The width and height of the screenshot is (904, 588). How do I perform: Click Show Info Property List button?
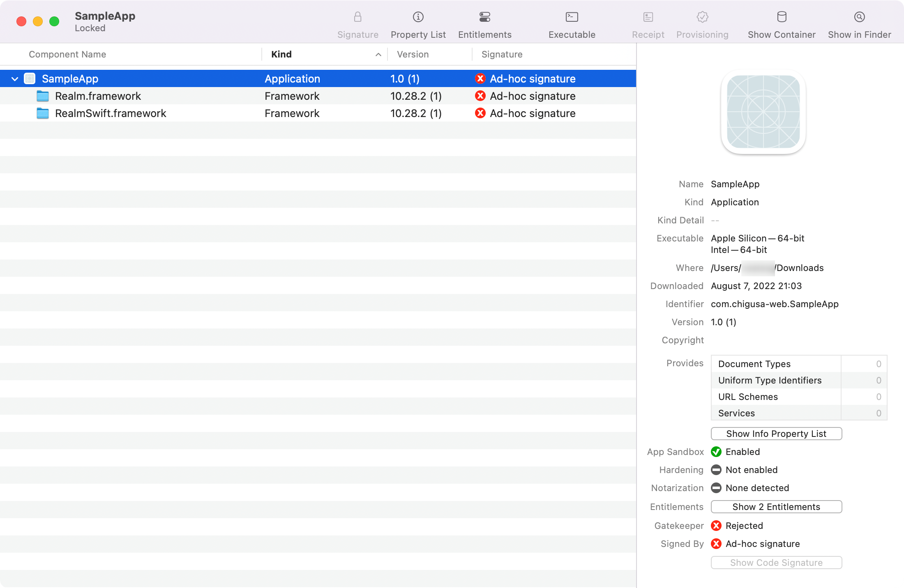[x=776, y=434]
